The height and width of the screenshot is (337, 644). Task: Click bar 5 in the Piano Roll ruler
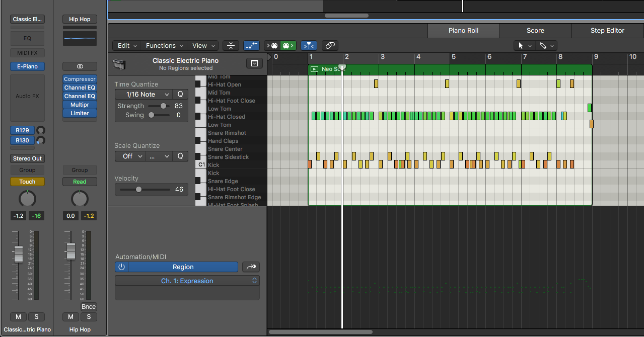[x=454, y=57]
